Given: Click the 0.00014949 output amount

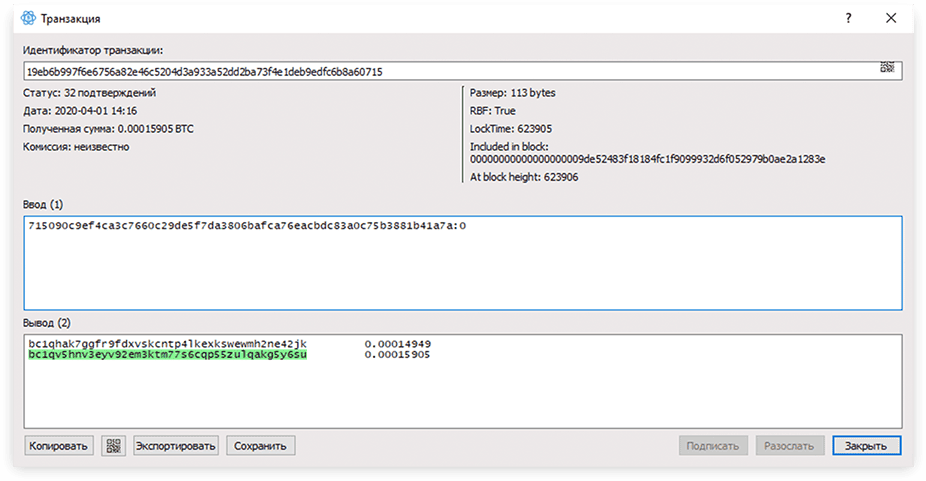Looking at the screenshot, I should click(397, 344).
